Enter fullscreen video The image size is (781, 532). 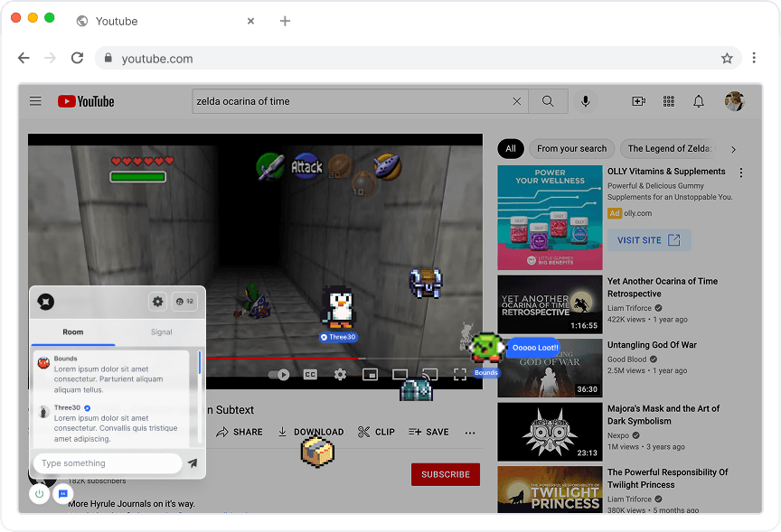pos(460,374)
